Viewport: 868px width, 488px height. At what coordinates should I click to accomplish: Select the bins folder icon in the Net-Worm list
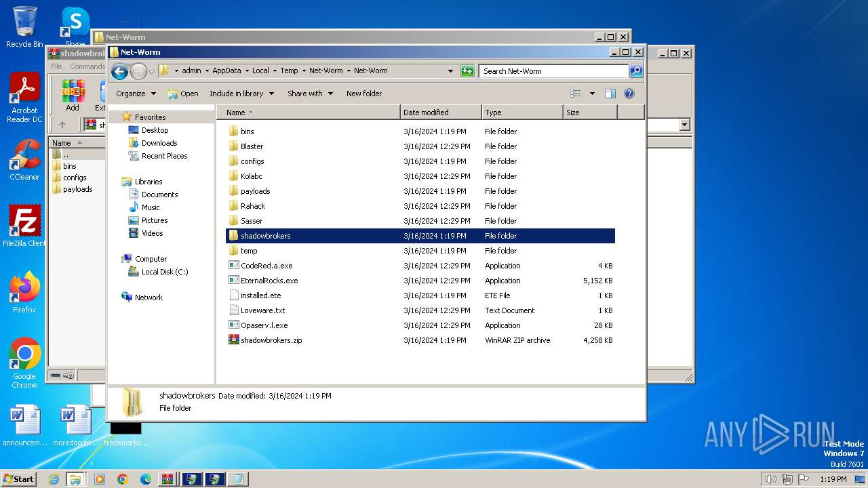coord(233,131)
